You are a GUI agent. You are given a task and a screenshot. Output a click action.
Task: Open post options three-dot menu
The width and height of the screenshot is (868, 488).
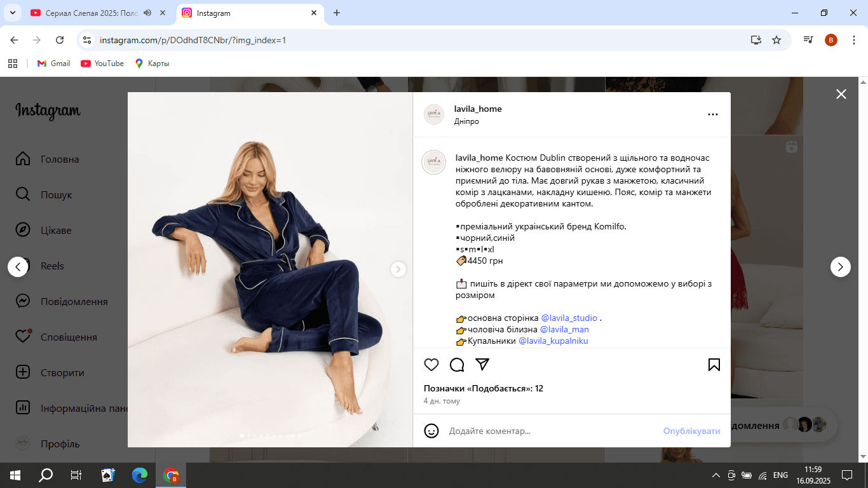point(713,114)
